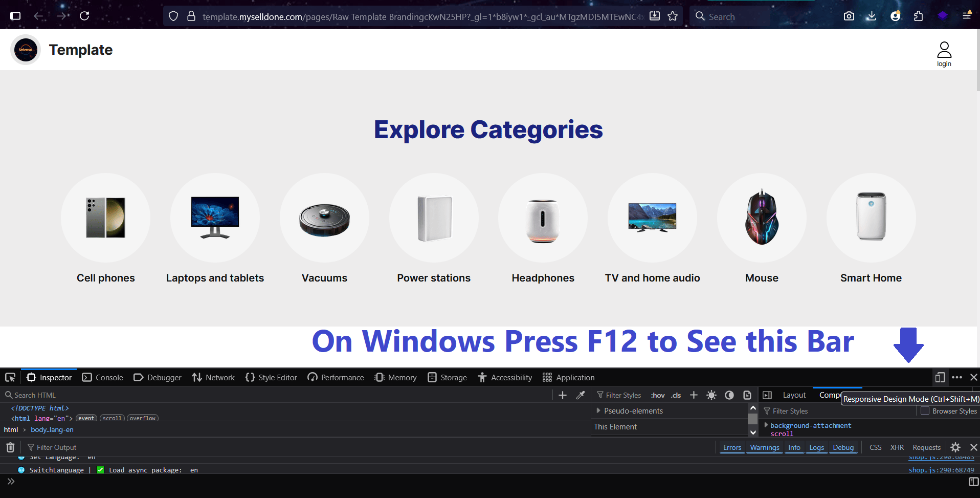This screenshot has height=498, width=980.
Task: Click the browser Search box
Action: pyautogui.click(x=730, y=16)
